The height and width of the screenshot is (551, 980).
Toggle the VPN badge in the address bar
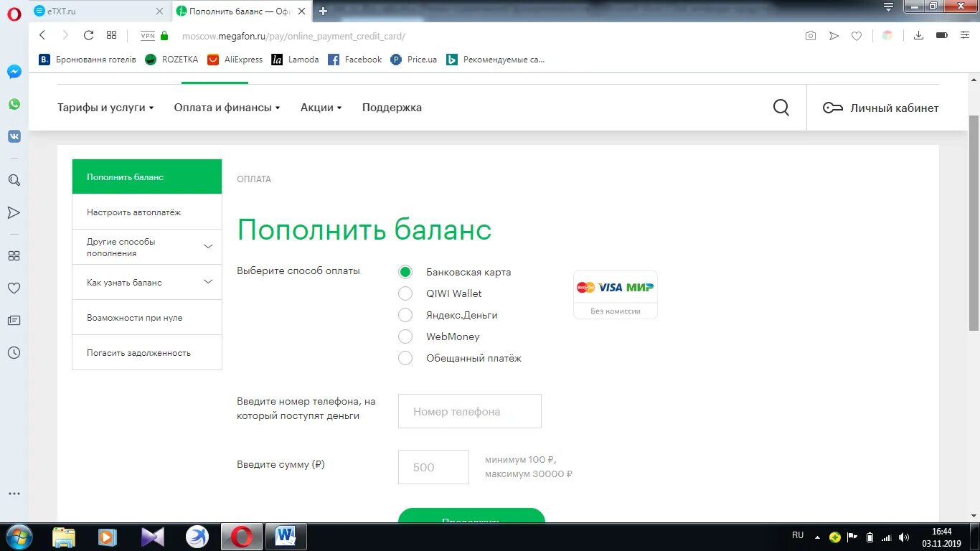(148, 36)
